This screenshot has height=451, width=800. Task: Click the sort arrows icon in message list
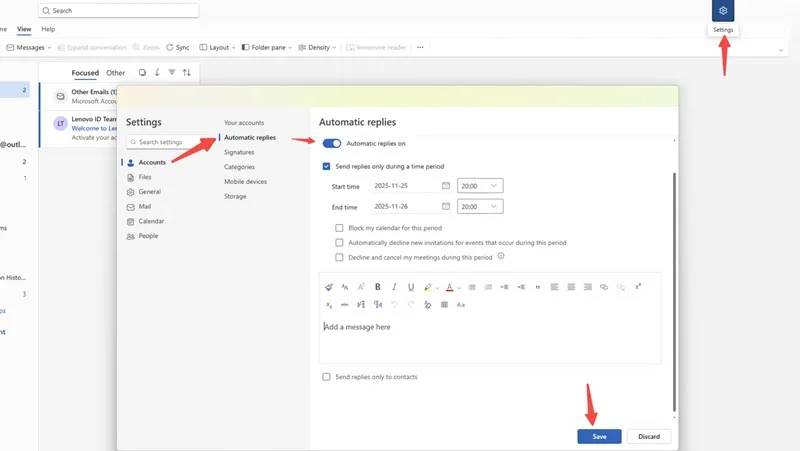coord(187,72)
